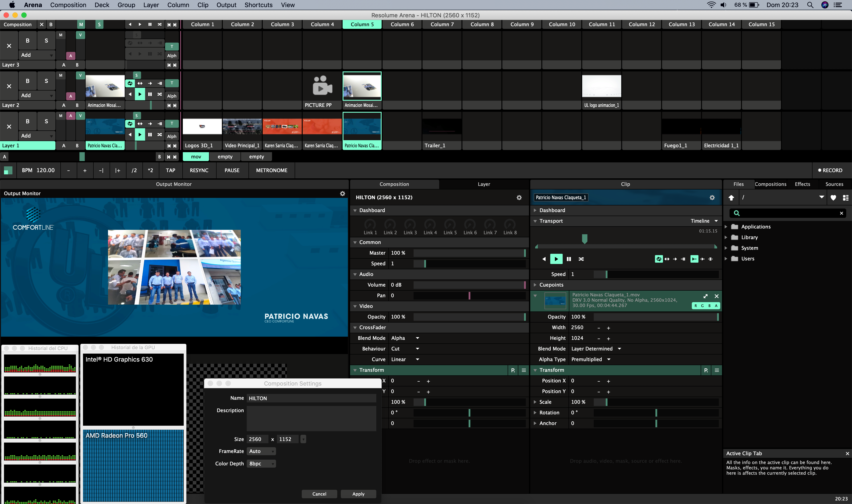Toggle list view icon in Files panel
Image resolution: width=852 pixels, height=504 pixels.
pos(846,198)
